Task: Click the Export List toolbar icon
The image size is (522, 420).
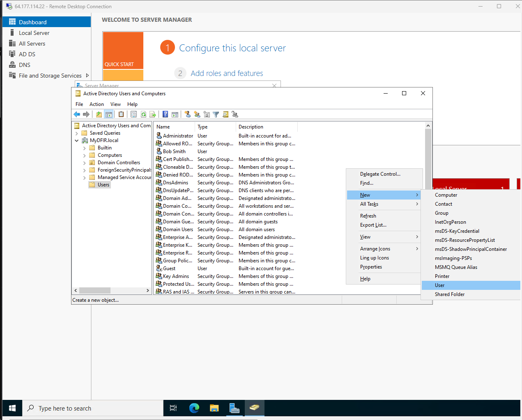Action: pos(153,114)
